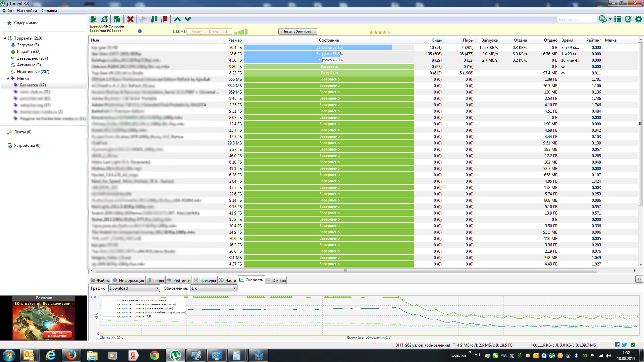Screen dimensions: 644x362
Task: Click the Instant Download button
Action: [x=298, y=32]
